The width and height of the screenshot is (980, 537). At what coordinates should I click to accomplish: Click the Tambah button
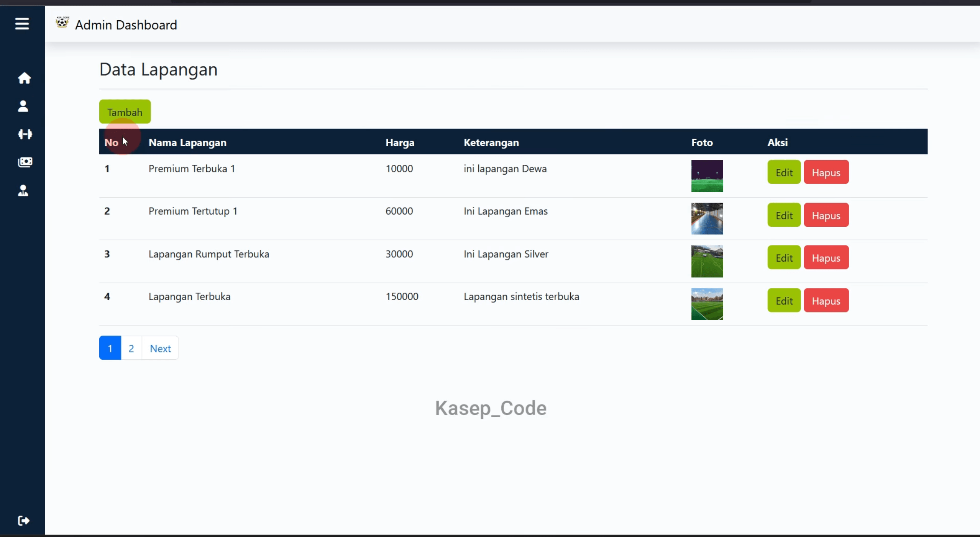(125, 112)
